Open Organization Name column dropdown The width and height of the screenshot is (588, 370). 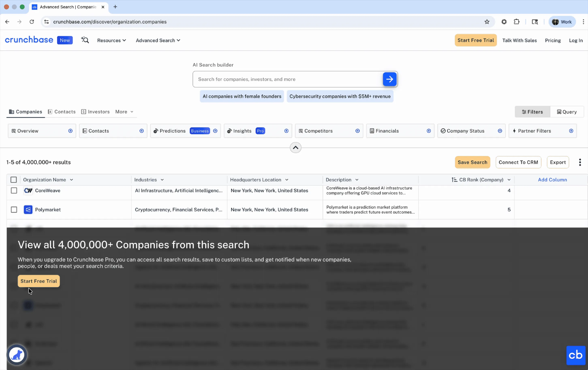coord(72,180)
